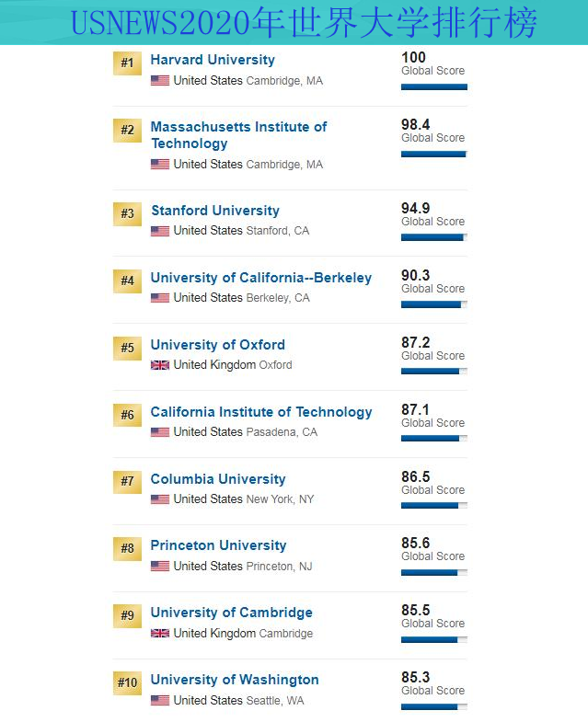The width and height of the screenshot is (588, 722).
Task: Click the #10 gold rank badge
Action: tap(127, 682)
